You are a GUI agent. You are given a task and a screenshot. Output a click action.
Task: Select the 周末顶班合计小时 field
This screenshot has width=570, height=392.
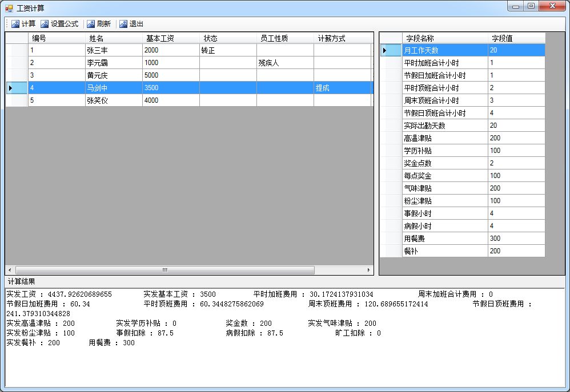(445, 100)
